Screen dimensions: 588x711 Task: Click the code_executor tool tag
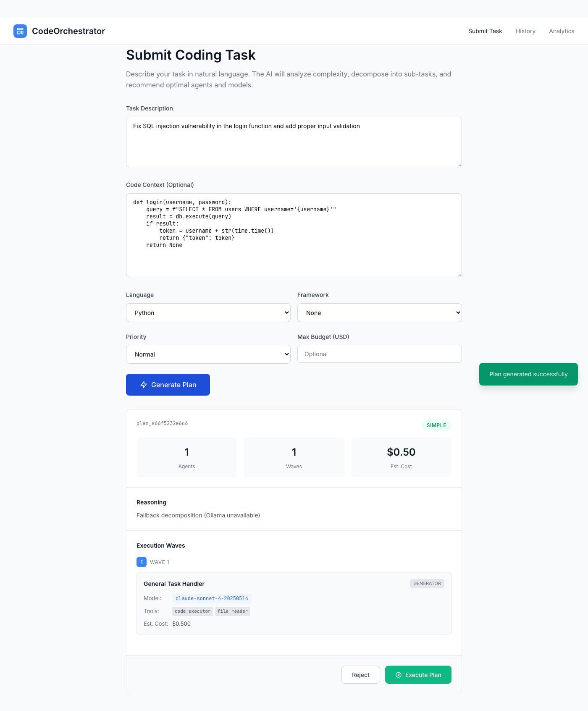click(x=193, y=611)
